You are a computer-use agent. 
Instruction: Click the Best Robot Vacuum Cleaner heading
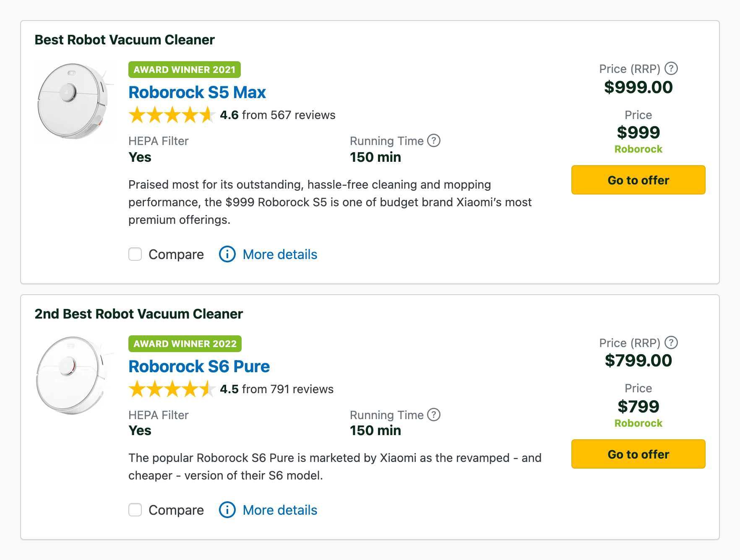point(124,39)
